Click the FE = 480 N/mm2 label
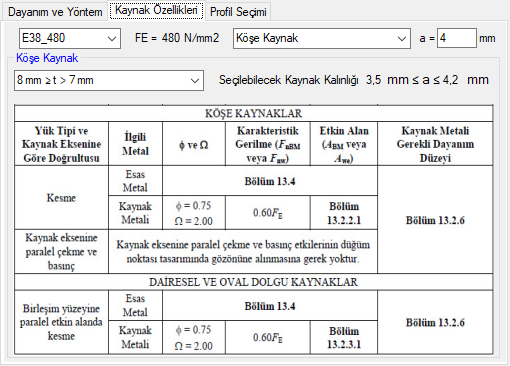The image size is (510, 366). click(x=177, y=38)
